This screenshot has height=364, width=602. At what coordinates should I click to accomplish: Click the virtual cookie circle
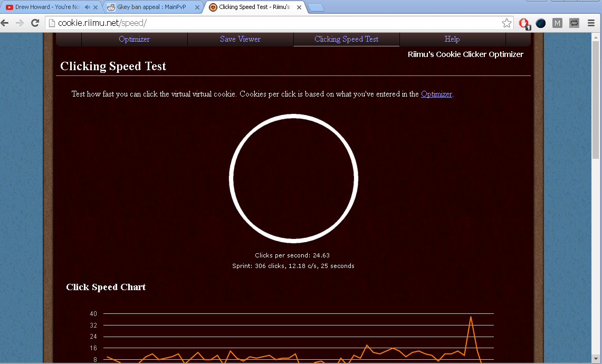[x=294, y=178]
